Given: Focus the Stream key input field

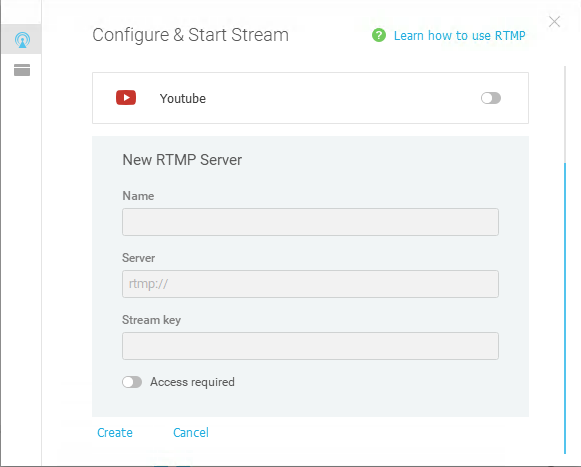Looking at the screenshot, I should (311, 346).
